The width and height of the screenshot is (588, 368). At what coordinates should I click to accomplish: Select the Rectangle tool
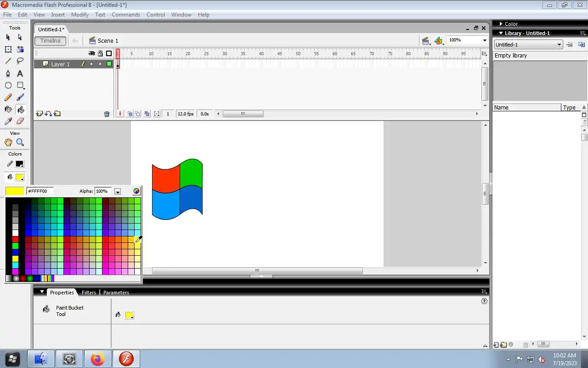[x=20, y=86]
